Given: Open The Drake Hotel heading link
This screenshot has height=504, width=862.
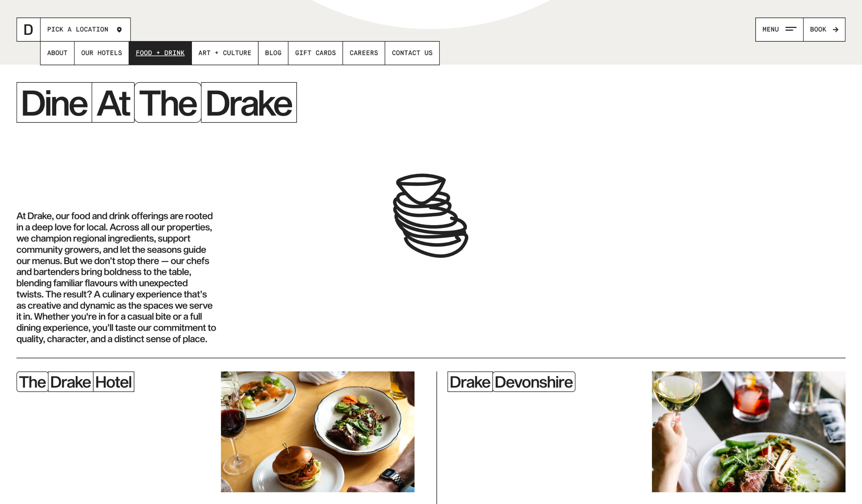Looking at the screenshot, I should point(75,382).
